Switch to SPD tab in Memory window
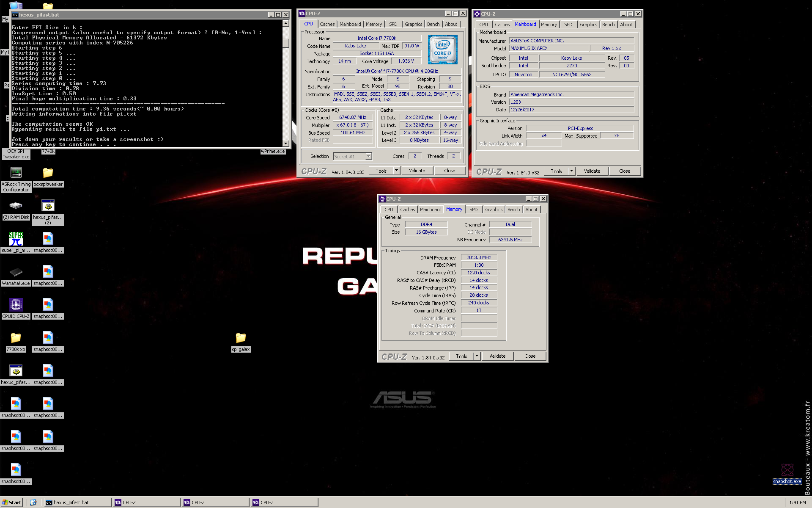This screenshot has width=812, height=508. (x=474, y=210)
